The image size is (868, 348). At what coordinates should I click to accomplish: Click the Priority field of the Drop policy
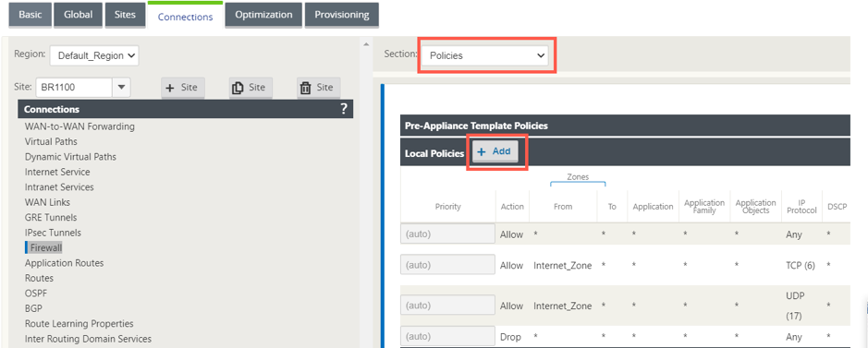447,336
